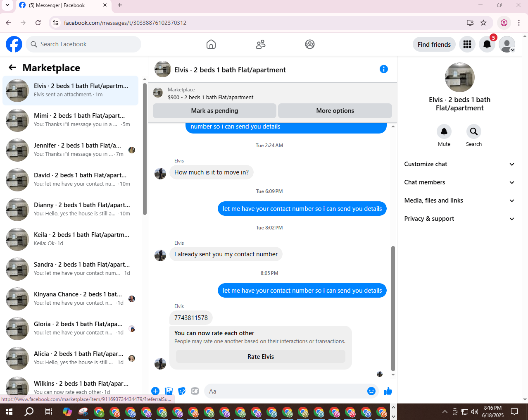
Task: Click the browser address bar URL
Action: tap(125, 23)
